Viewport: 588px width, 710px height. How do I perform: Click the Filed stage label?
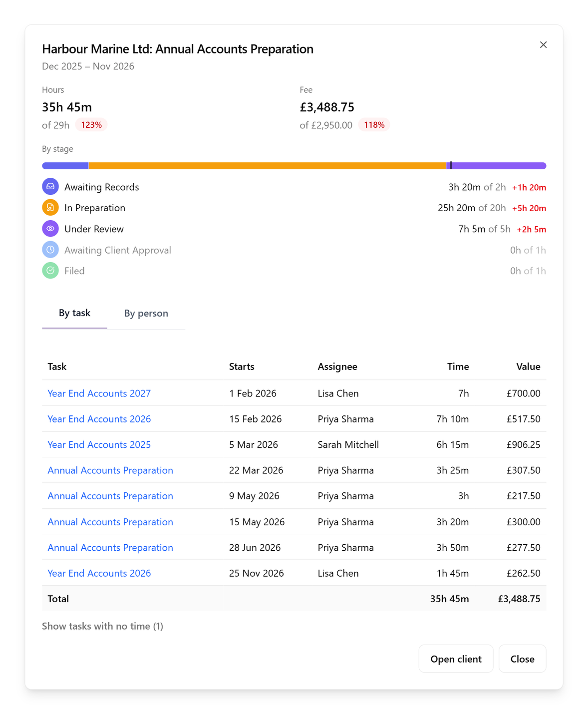click(74, 271)
